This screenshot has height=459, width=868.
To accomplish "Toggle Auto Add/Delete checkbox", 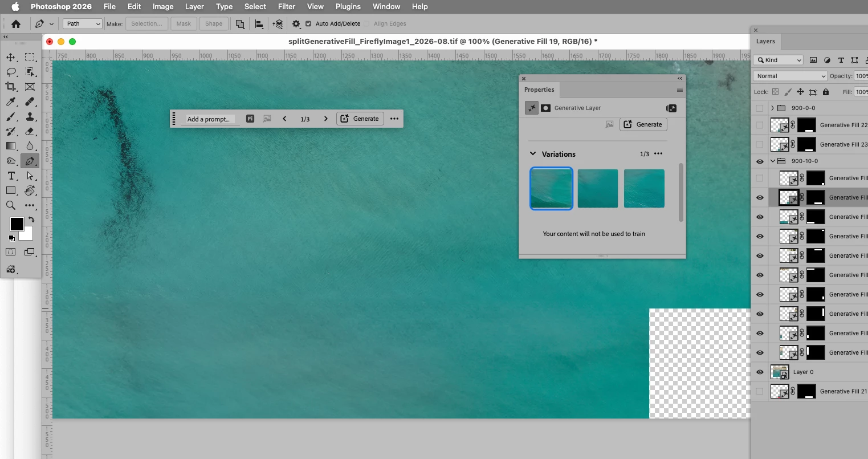I will pyautogui.click(x=308, y=24).
